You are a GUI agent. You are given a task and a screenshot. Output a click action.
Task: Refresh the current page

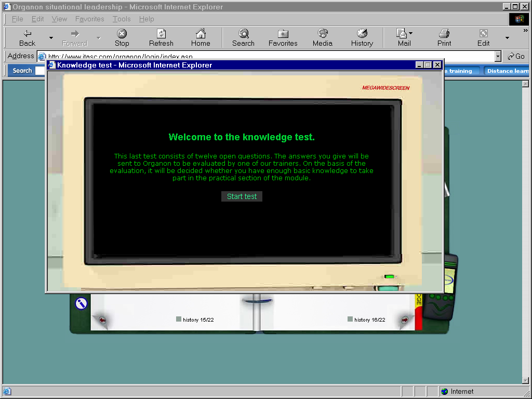pos(161,38)
